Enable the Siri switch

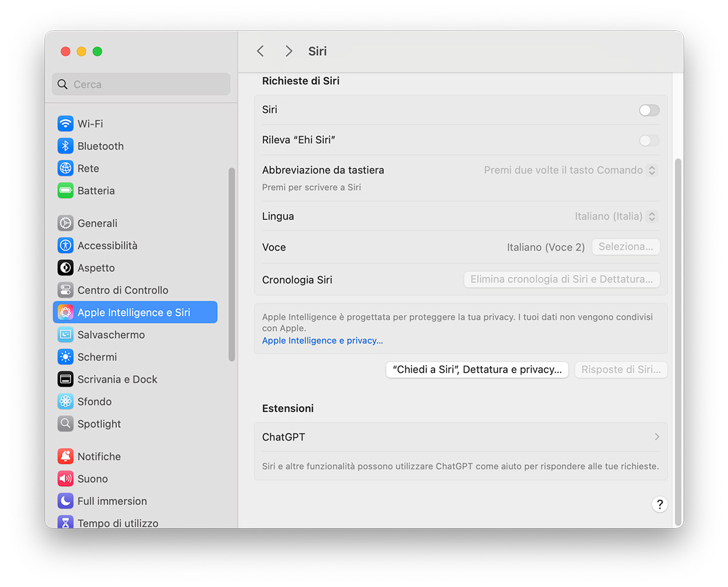649,110
